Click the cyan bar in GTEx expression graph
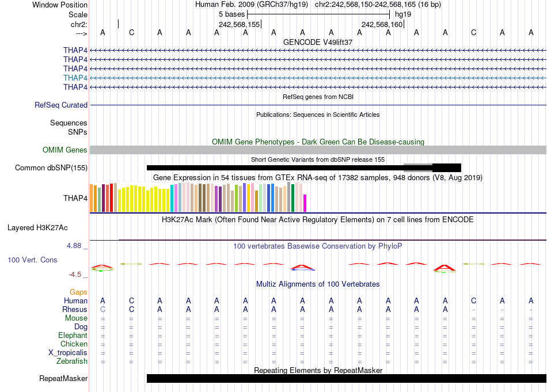Viewport: 547px width, 392px height. [x=172, y=198]
